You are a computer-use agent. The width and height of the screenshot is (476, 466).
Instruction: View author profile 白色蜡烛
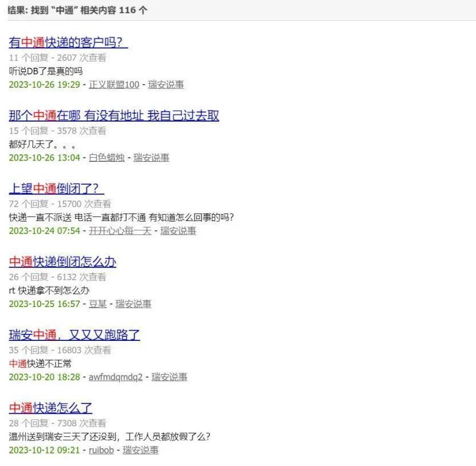click(106, 157)
